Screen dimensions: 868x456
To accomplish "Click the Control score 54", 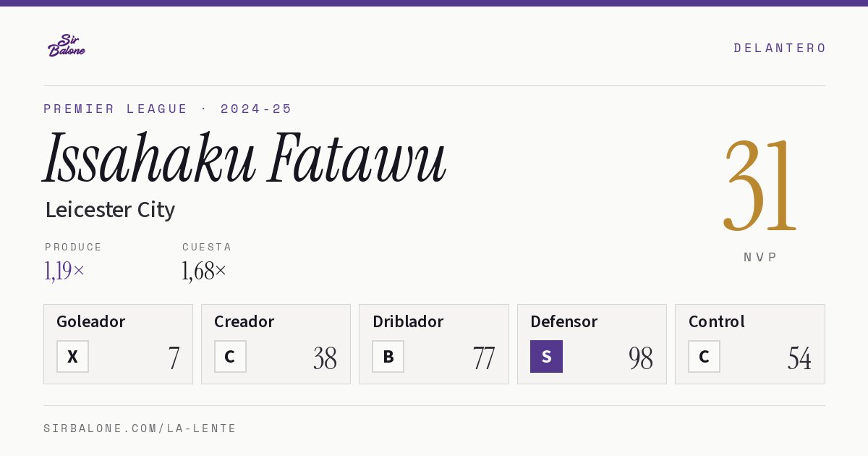I will point(799,358).
